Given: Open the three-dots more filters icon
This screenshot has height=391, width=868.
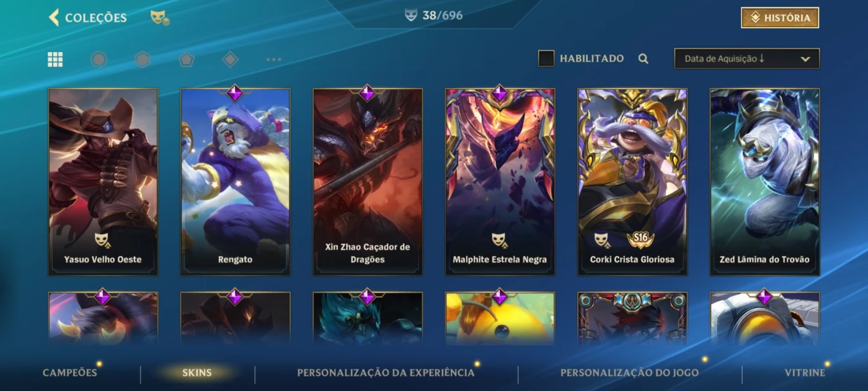Looking at the screenshot, I should tap(273, 60).
